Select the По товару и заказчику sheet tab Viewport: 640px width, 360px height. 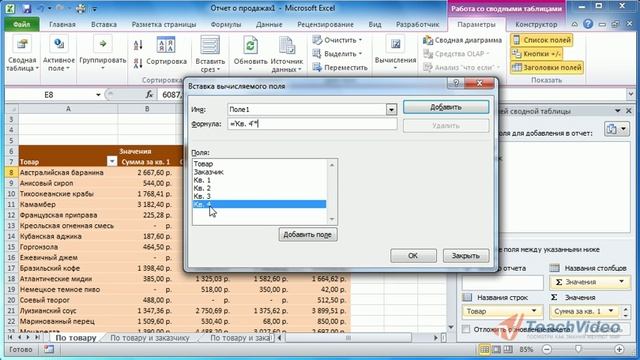click(150, 338)
